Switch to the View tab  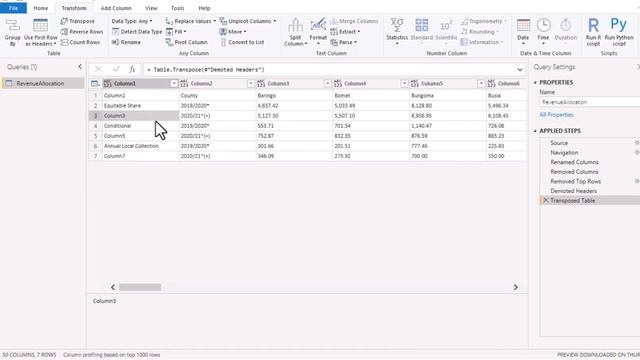151,8
